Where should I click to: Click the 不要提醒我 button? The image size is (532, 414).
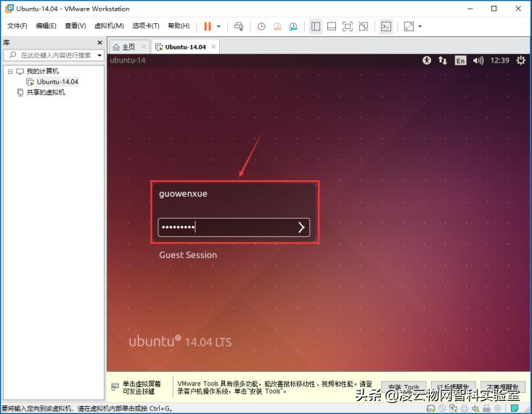click(x=503, y=387)
